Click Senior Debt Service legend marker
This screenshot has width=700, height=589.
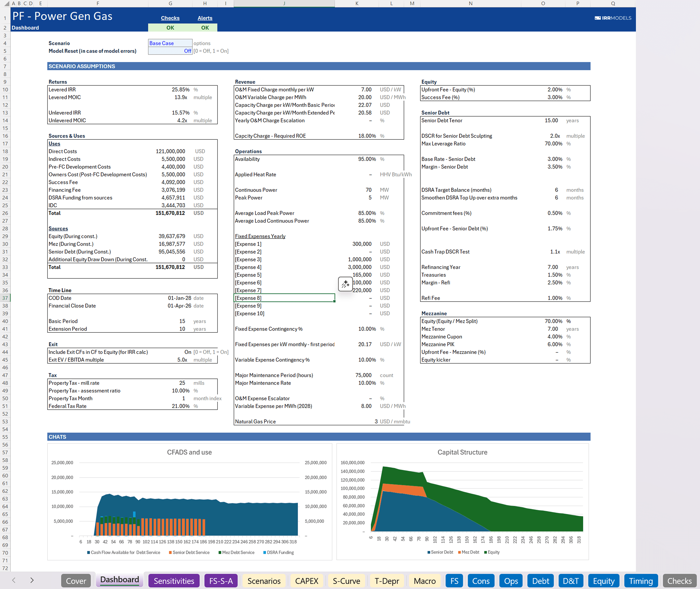(x=170, y=552)
